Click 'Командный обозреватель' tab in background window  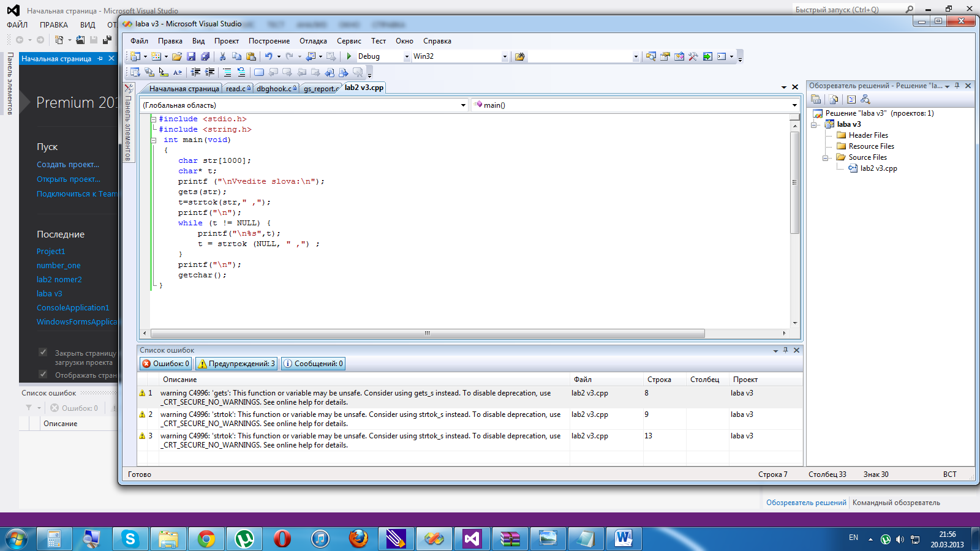pos(896,503)
